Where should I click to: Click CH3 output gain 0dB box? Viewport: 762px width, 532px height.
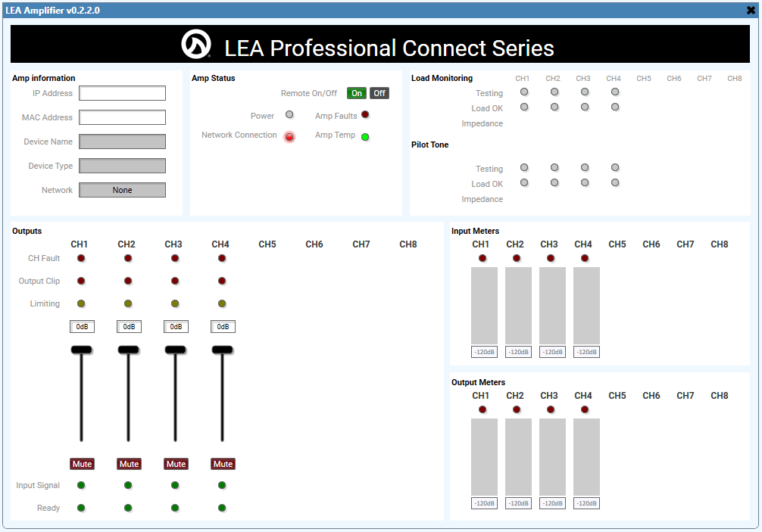pos(176,327)
